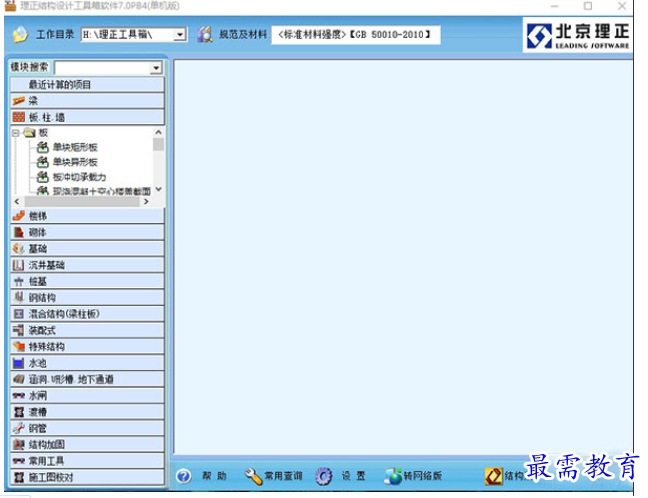Click the 转网络版 globe icon
The width and height of the screenshot is (648, 498).
pyautogui.click(x=393, y=477)
